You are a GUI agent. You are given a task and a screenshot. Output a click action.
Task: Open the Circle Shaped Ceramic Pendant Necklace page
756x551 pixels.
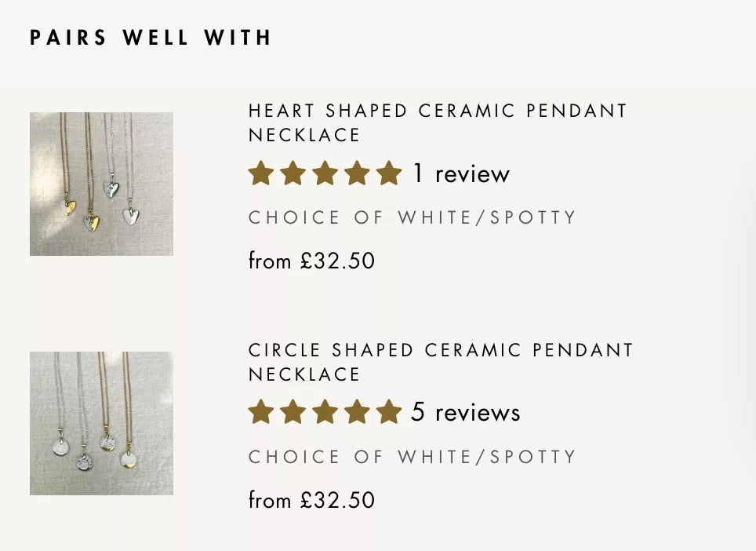440,363
